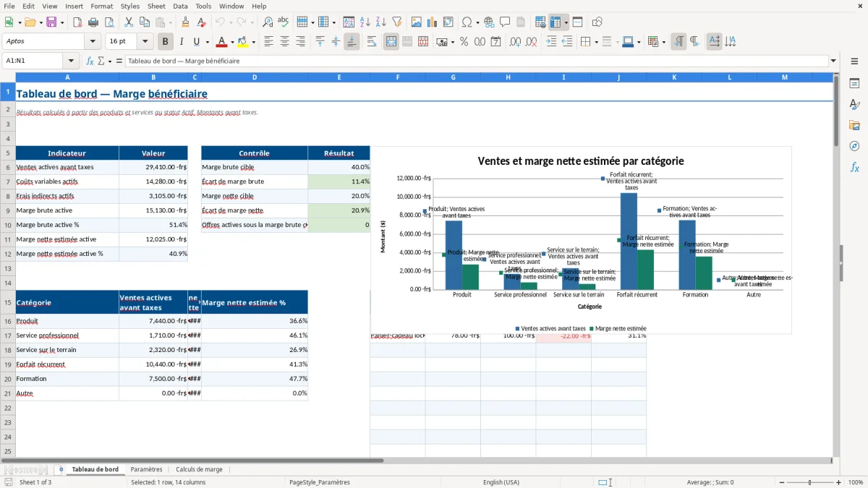The image size is (868, 488).
Task: Open the borders dropdown arrow
Action: click(596, 42)
